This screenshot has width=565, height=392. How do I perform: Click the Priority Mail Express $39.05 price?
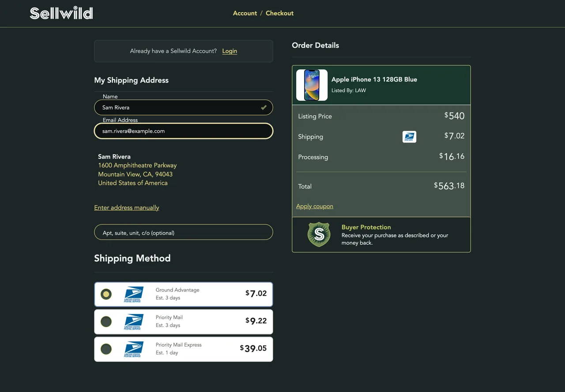coord(253,348)
